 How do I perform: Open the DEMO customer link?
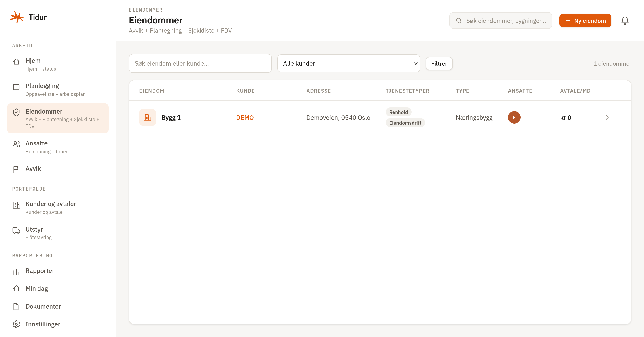click(245, 117)
